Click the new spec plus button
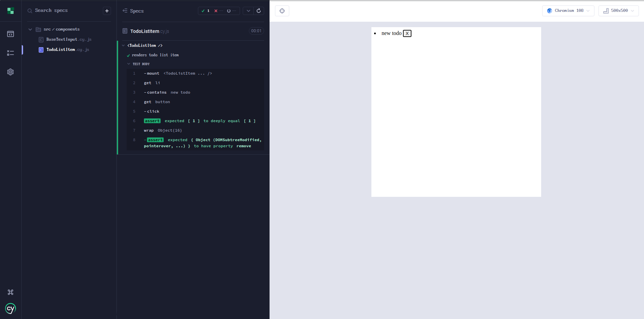This screenshot has height=319, width=644. click(107, 11)
